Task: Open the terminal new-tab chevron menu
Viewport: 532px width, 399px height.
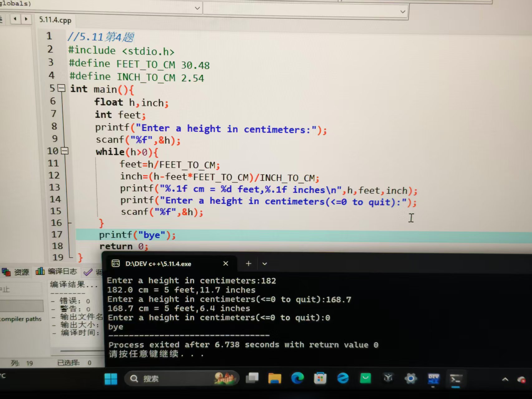Action: click(x=264, y=264)
